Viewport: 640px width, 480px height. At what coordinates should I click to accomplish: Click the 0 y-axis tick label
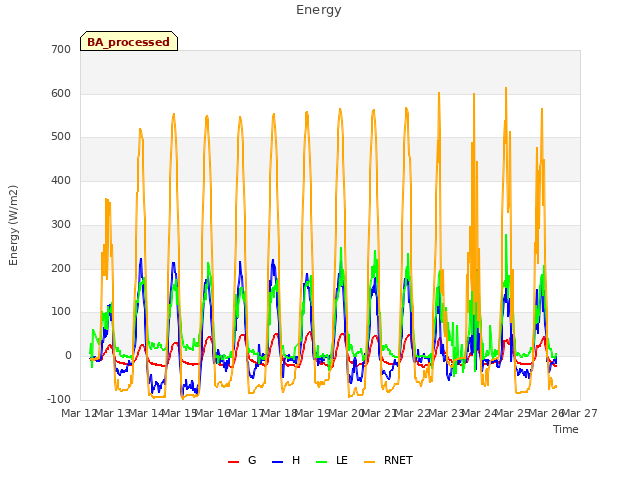click(x=68, y=356)
